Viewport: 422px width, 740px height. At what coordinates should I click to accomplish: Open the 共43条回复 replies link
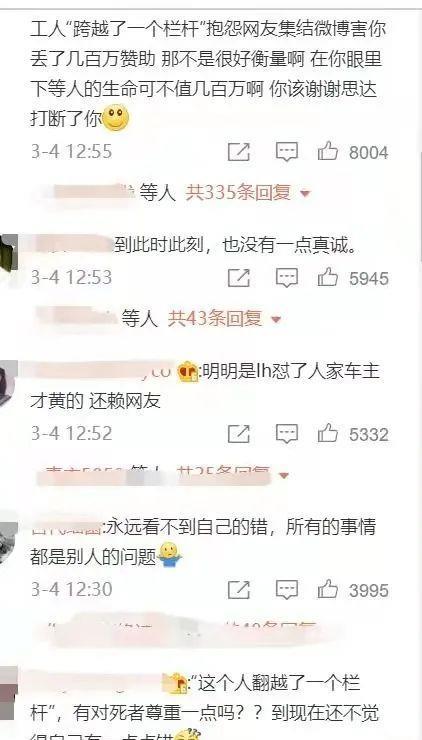click(x=214, y=319)
